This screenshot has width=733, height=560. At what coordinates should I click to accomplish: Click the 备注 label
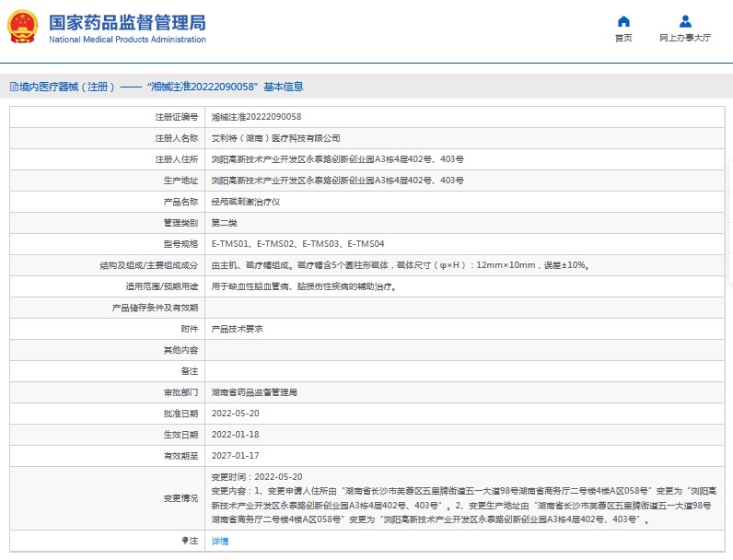click(x=190, y=371)
